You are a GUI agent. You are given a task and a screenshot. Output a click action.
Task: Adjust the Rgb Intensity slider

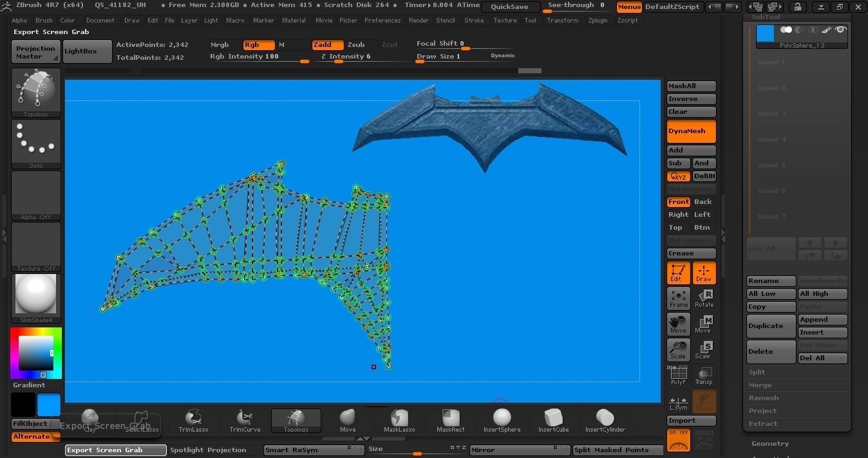click(259, 58)
